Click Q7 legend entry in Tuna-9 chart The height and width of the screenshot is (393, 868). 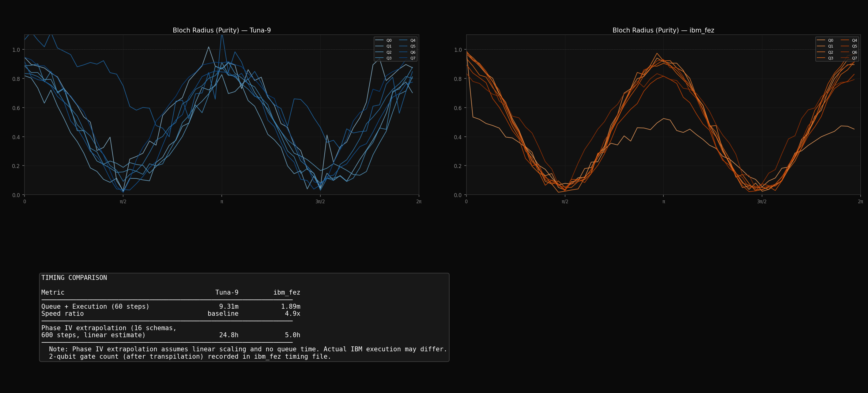pos(413,58)
